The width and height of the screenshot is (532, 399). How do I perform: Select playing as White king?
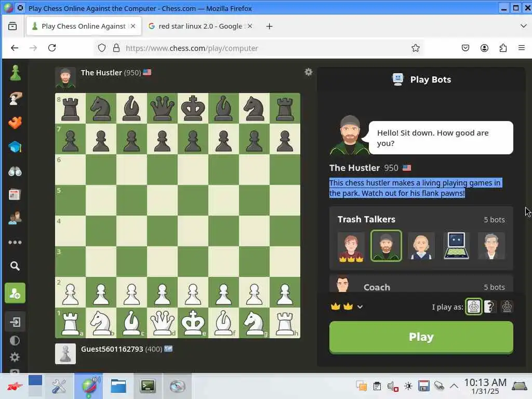click(x=474, y=307)
